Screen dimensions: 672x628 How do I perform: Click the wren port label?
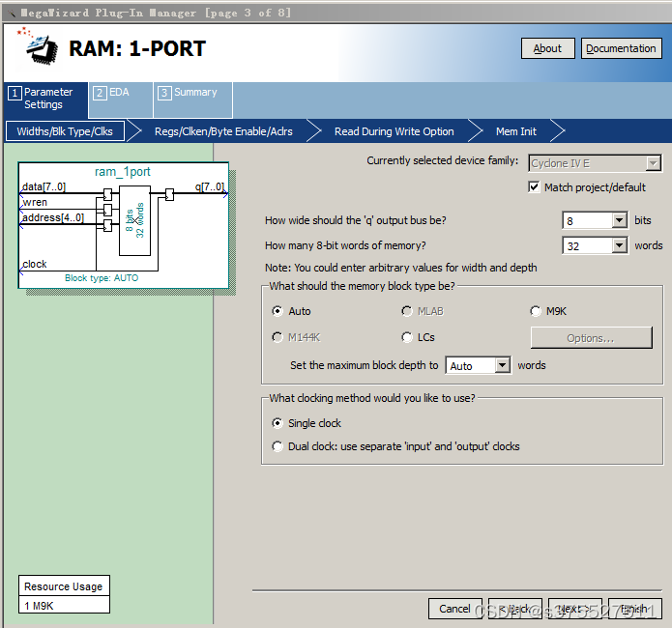click(x=35, y=202)
